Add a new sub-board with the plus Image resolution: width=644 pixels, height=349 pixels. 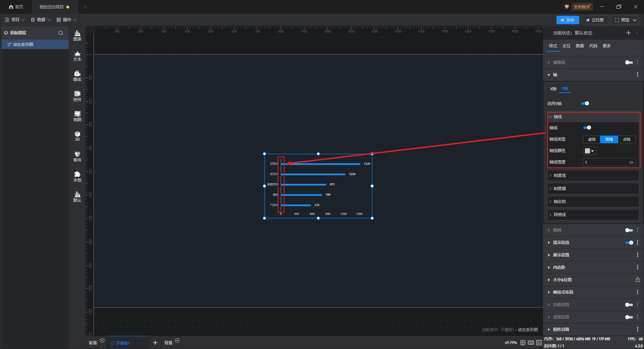(155, 343)
